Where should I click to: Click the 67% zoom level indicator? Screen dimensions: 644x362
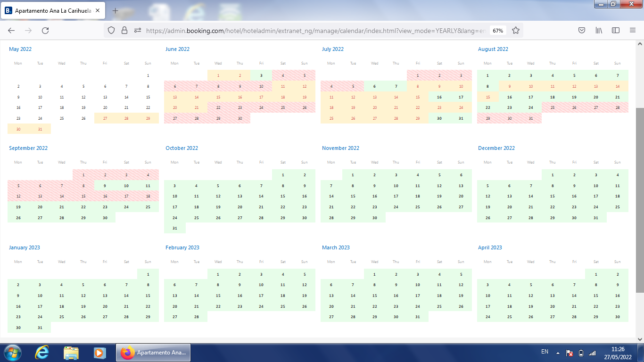click(x=498, y=30)
